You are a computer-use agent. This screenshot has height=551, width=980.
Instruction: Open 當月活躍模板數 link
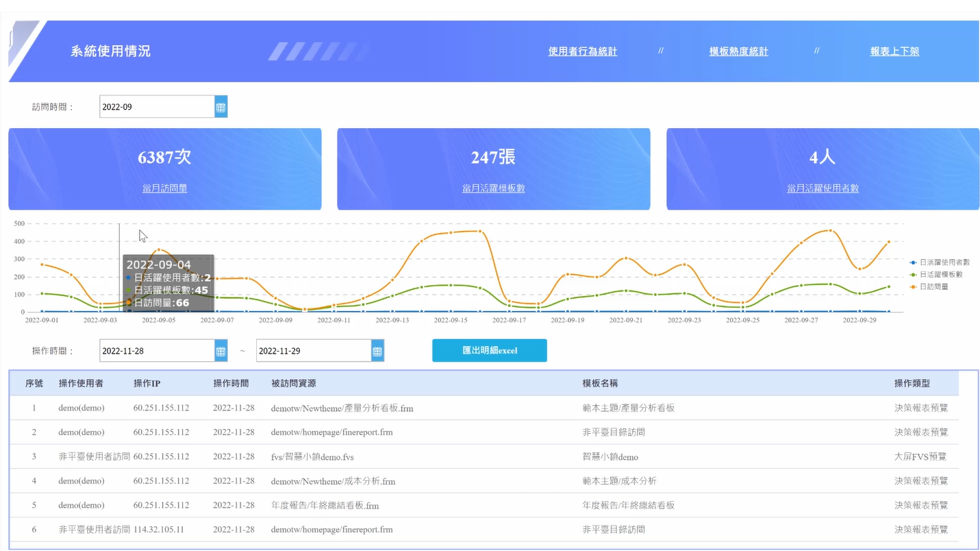[x=494, y=188]
